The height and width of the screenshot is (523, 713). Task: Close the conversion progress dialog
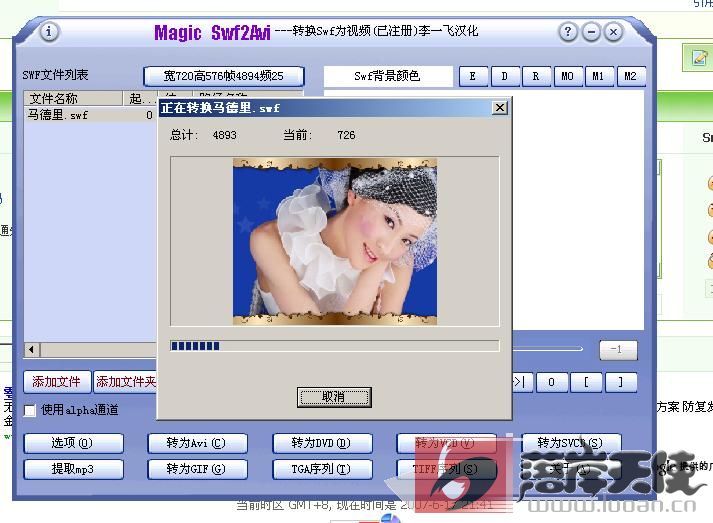(x=500, y=108)
